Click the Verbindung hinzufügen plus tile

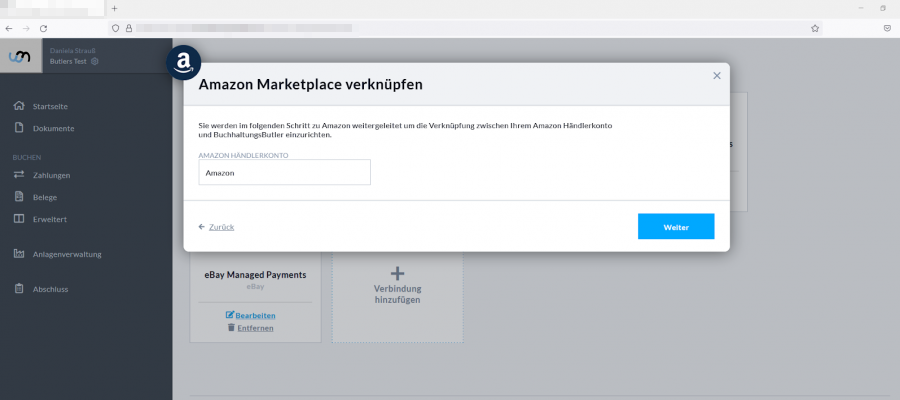[x=397, y=285]
